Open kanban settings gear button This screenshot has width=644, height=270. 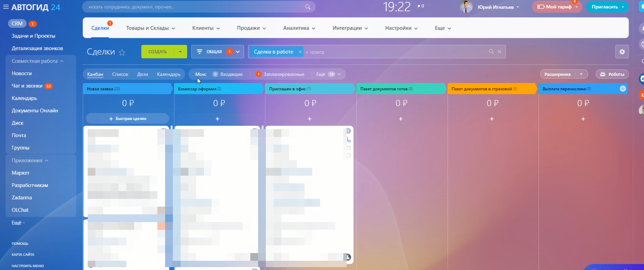pyautogui.click(x=622, y=52)
